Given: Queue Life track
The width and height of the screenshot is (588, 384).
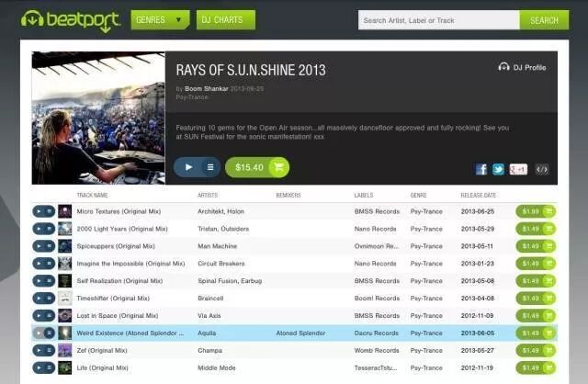Looking at the screenshot, I should click(x=49, y=367).
